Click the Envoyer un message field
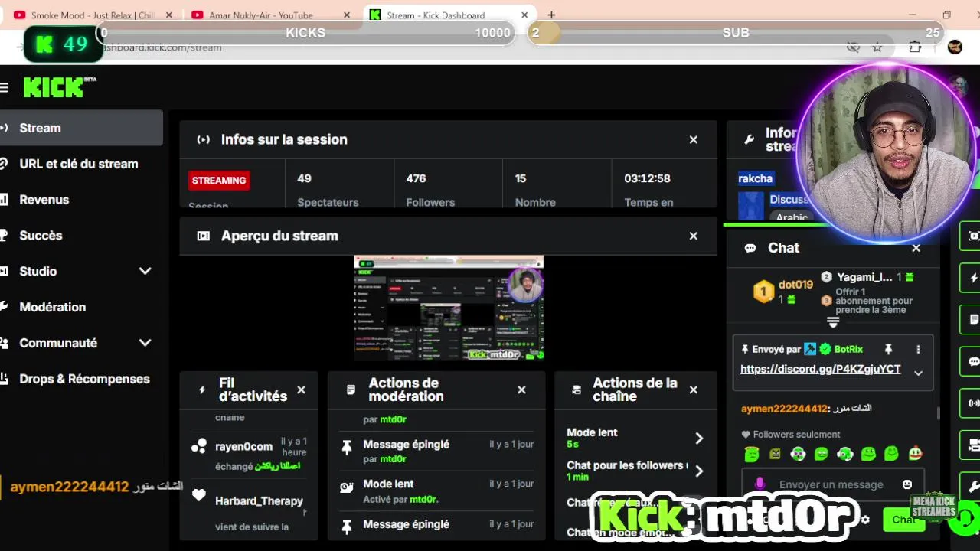This screenshot has height=551, width=980. (832, 484)
